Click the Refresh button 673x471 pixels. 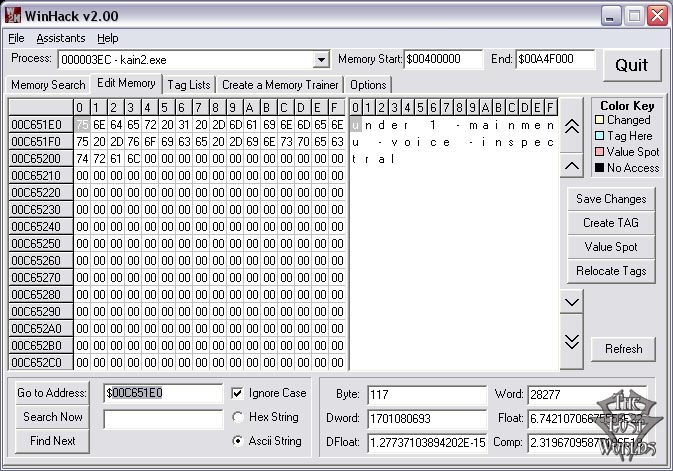tap(624, 349)
